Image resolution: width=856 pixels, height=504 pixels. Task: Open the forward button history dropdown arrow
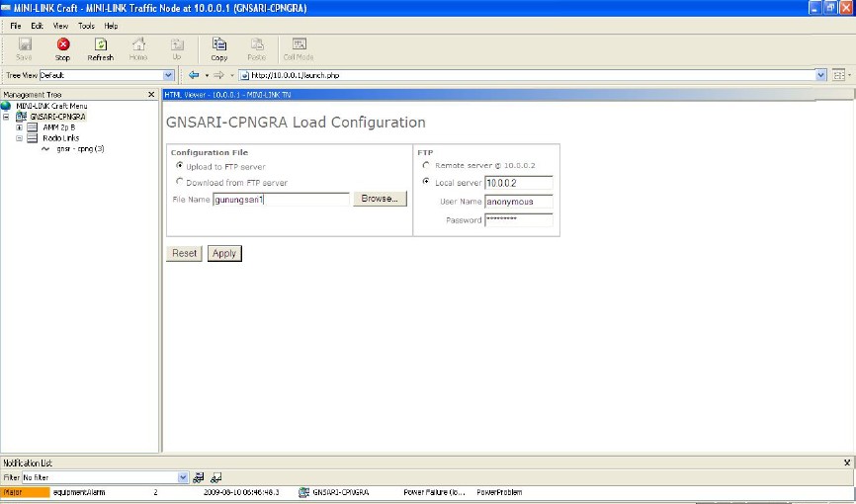click(x=231, y=75)
